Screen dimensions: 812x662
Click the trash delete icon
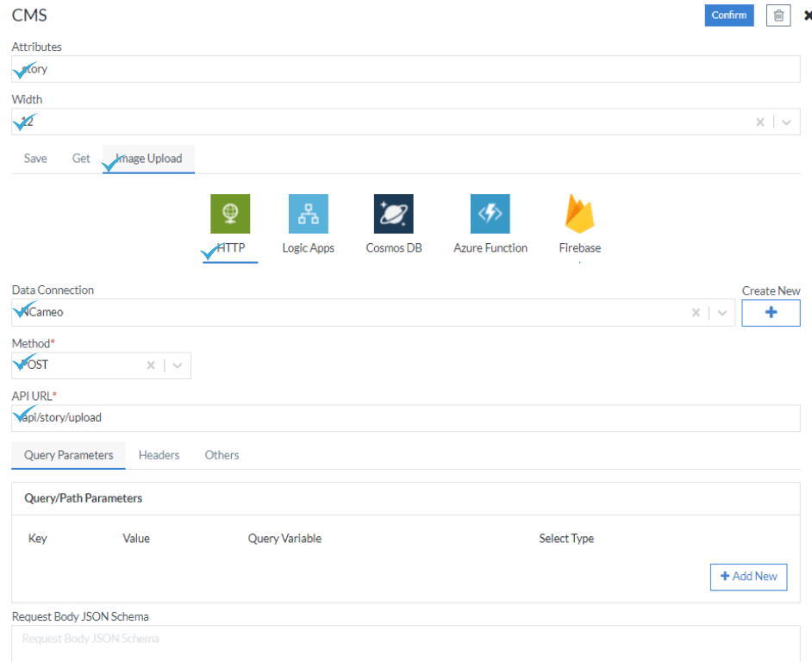778,16
